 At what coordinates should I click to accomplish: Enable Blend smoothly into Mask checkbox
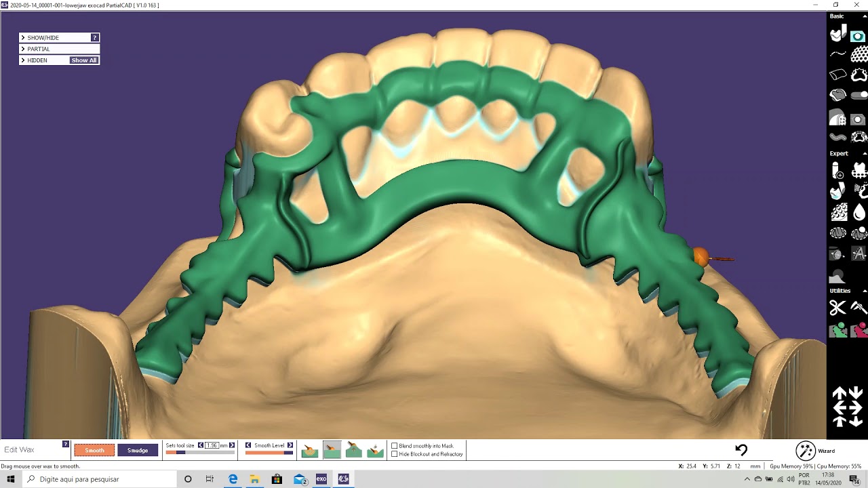(395, 446)
